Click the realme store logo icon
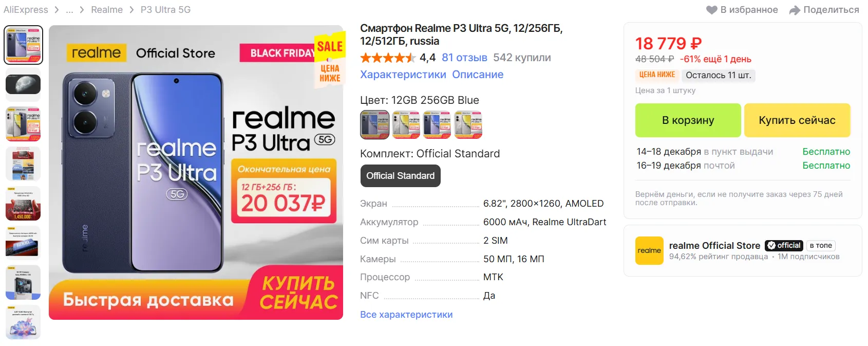The image size is (868, 346). 649,250
